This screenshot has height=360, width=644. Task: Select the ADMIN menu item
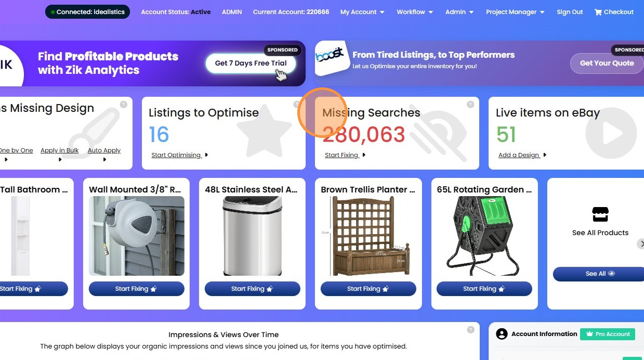pyautogui.click(x=232, y=12)
